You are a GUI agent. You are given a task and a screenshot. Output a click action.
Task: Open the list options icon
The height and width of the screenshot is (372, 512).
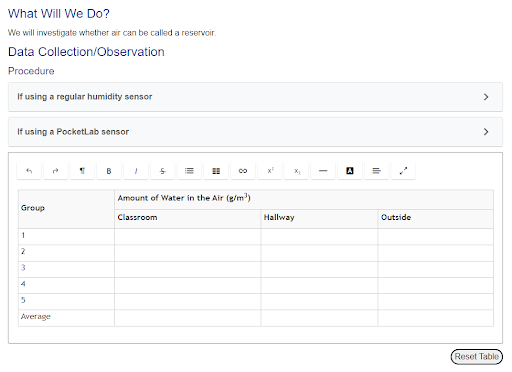coord(189,171)
